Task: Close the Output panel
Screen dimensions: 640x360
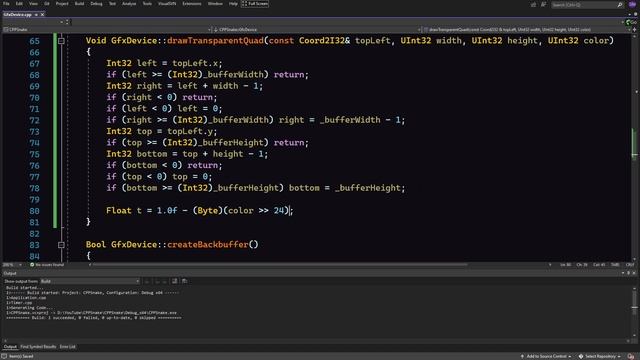Action: tap(634, 273)
